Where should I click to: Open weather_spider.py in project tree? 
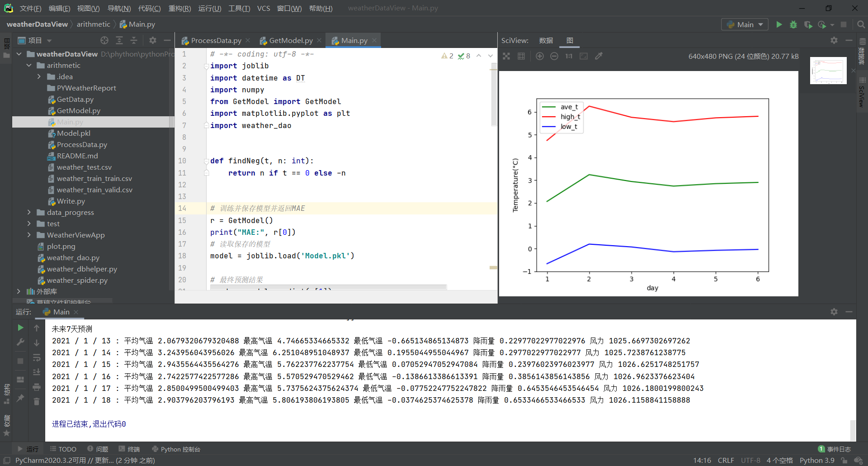(77, 280)
